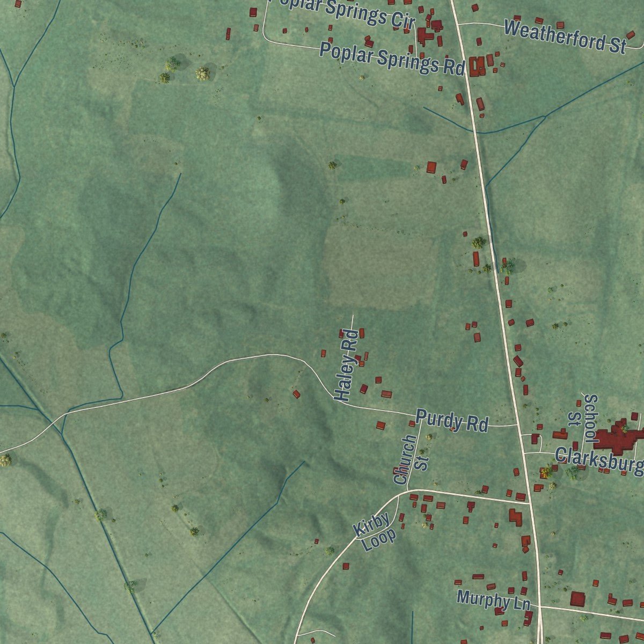Click the Church St label
This screenshot has width=644, height=644.
(411, 459)
